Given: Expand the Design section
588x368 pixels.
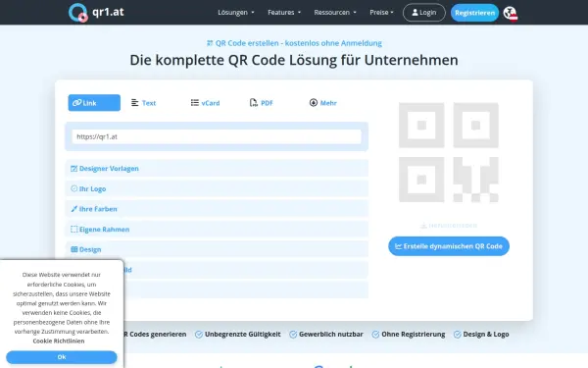Looking at the screenshot, I should (x=217, y=249).
